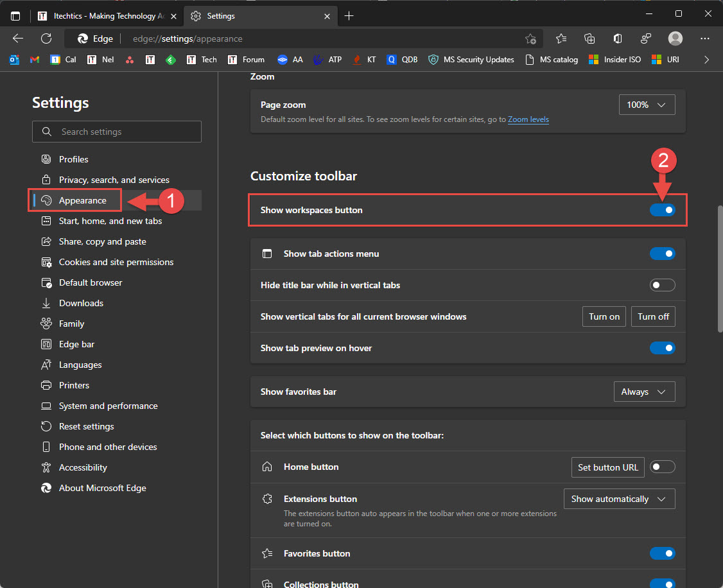Image resolution: width=723 pixels, height=588 pixels.
Task: Navigate back in the browser
Action: [17, 39]
